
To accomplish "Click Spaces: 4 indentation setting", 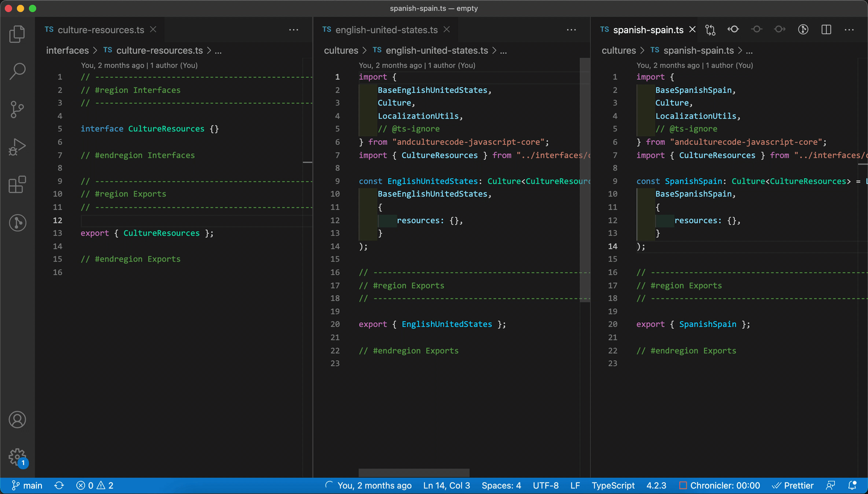I will pos(502,486).
